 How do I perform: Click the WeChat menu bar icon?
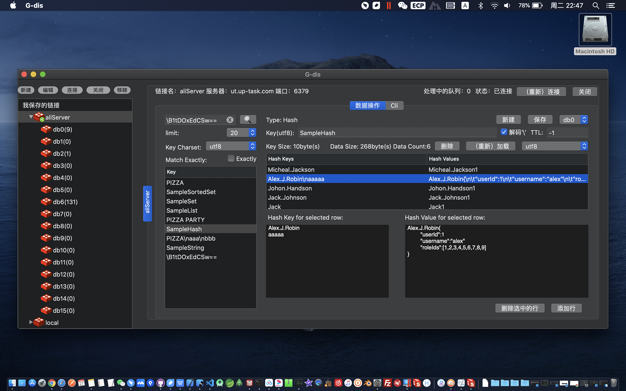402,6
